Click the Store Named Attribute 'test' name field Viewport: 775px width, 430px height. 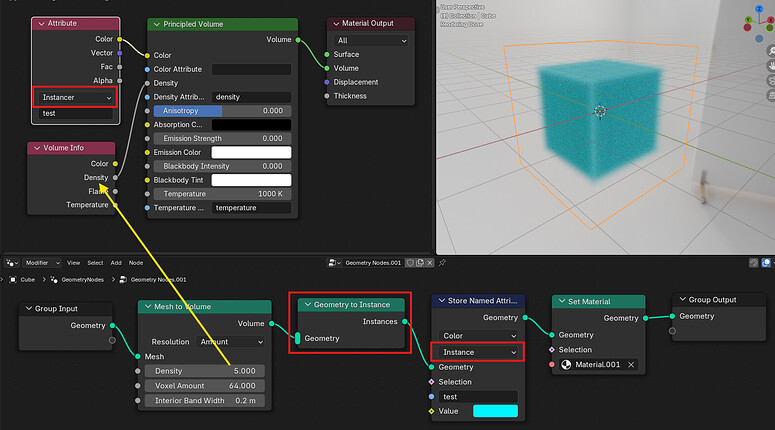(x=478, y=396)
